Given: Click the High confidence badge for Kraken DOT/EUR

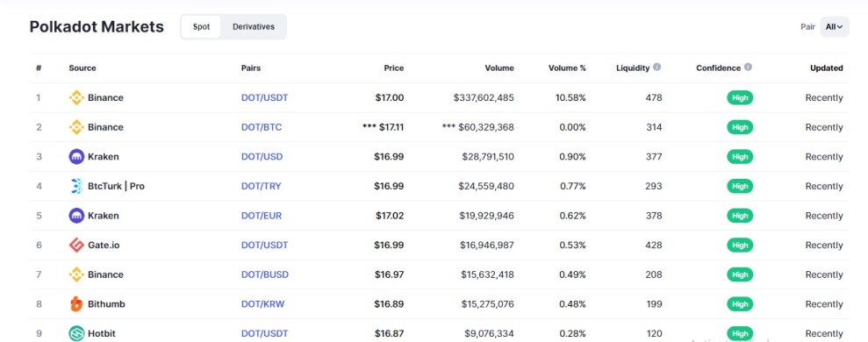Looking at the screenshot, I should 740,216.
